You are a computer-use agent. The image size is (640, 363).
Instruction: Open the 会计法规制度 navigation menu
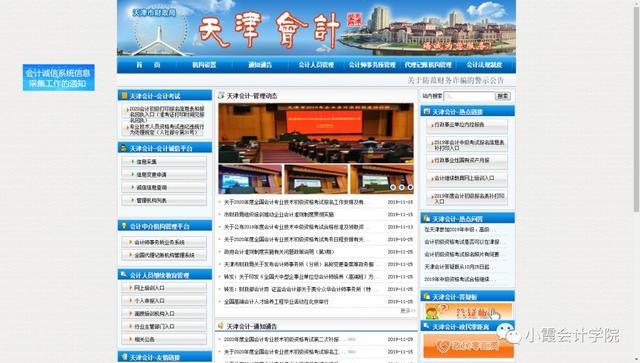coord(484,65)
